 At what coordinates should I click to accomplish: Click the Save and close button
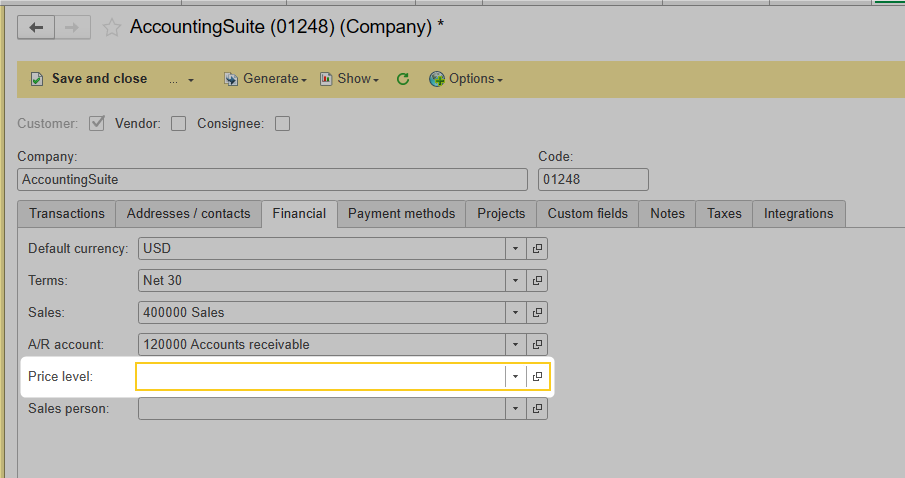tap(89, 79)
